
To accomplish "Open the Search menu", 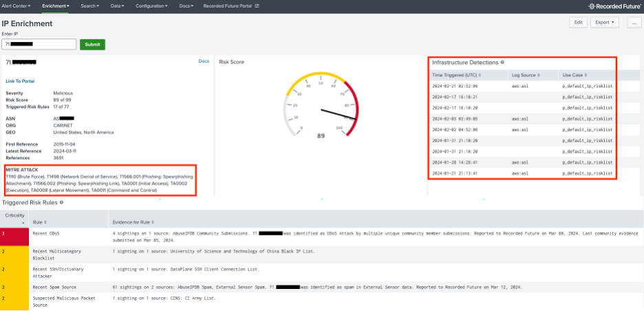I will tap(89, 6).
